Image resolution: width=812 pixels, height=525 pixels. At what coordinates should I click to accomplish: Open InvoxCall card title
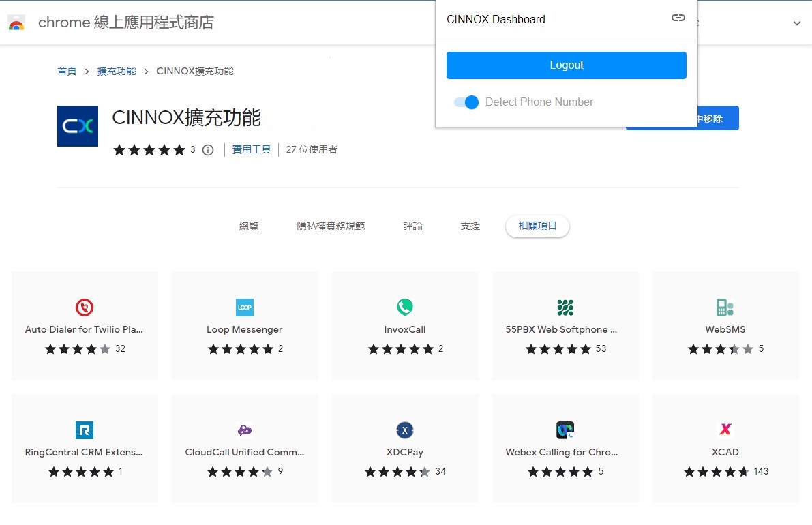click(x=404, y=329)
